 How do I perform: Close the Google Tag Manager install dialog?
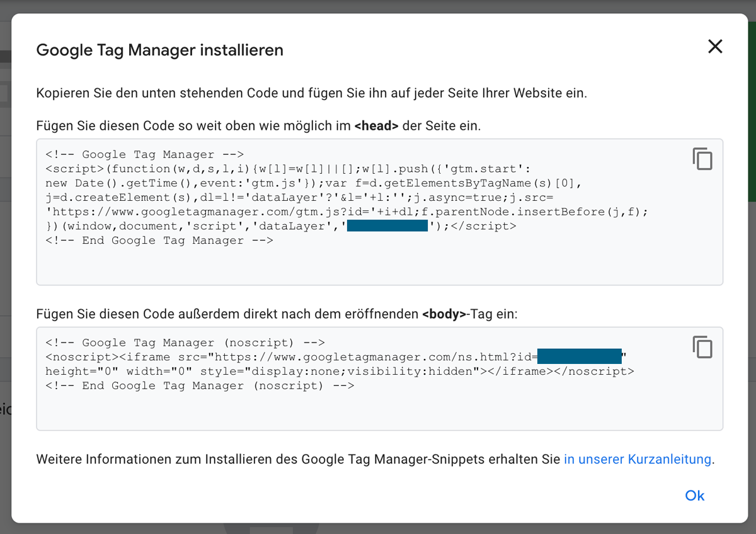[x=715, y=46]
